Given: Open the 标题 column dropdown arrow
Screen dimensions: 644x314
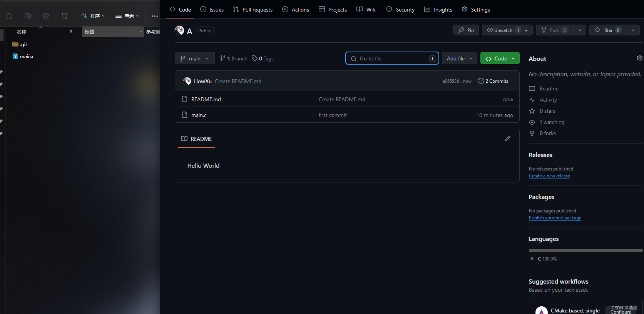Looking at the screenshot, I should (x=141, y=32).
